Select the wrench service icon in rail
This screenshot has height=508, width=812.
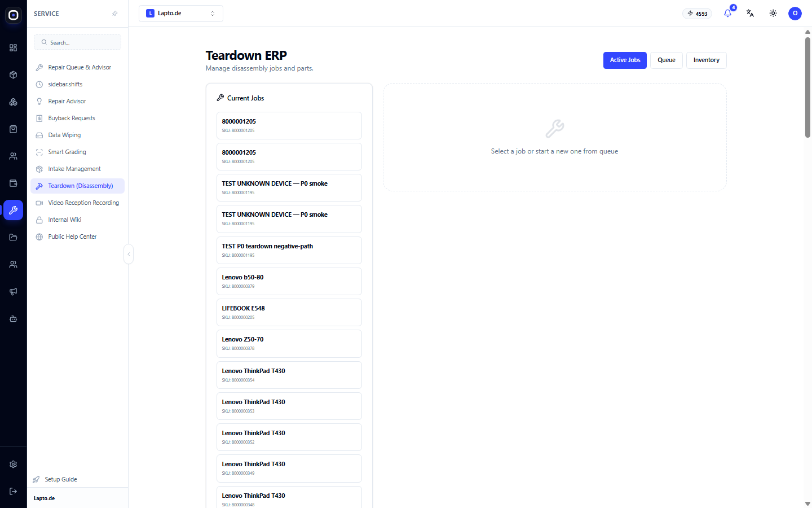tap(14, 210)
